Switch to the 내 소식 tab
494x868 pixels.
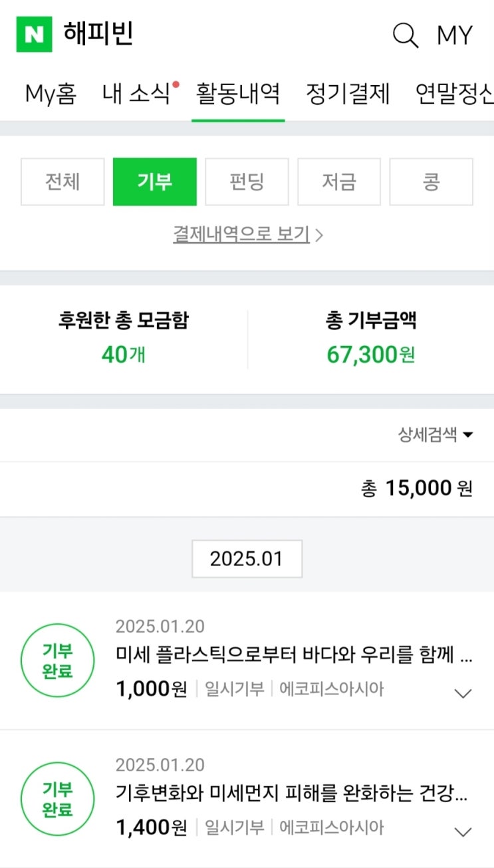click(x=137, y=94)
